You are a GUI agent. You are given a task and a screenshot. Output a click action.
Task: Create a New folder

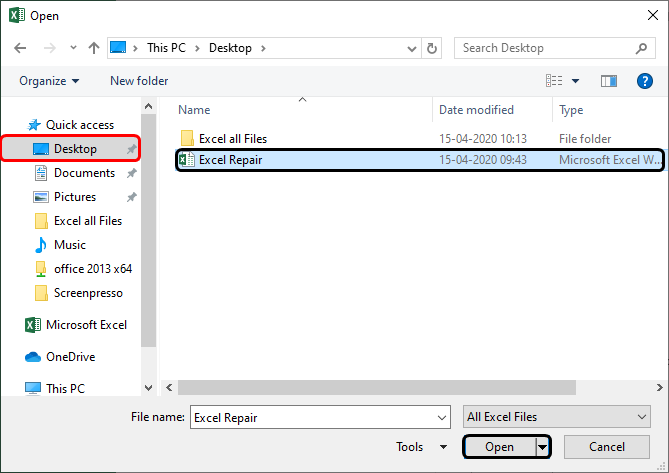[x=139, y=81]
